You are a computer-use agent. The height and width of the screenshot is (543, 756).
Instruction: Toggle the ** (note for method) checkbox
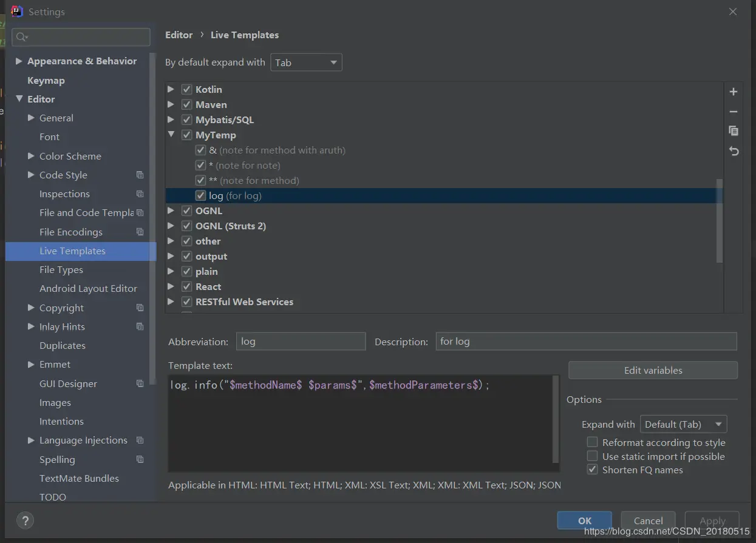point(200,180)
